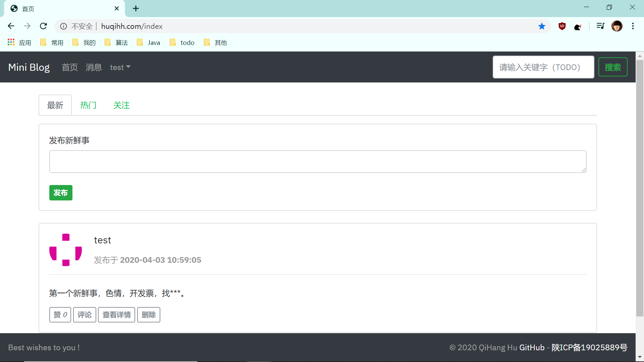Image resolution: width=644 pixels, height=362 pixels.
Task: Expand the test user dropdown
Action: tap(120, 67)
